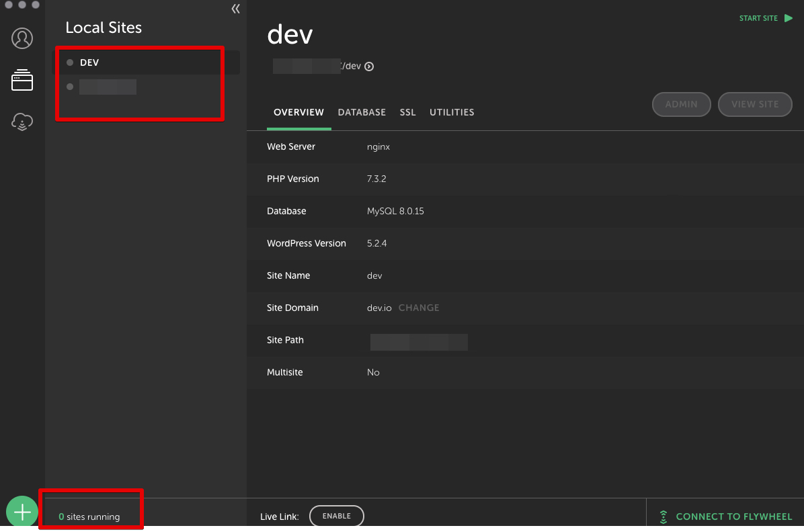Click the VIEW SITE button

click(755, 105)
